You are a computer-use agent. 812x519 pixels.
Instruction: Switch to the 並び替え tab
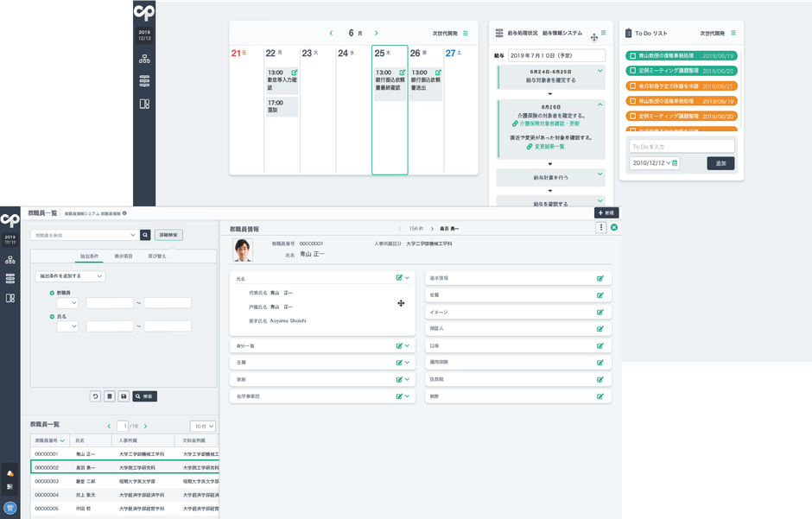coord(157,256)
